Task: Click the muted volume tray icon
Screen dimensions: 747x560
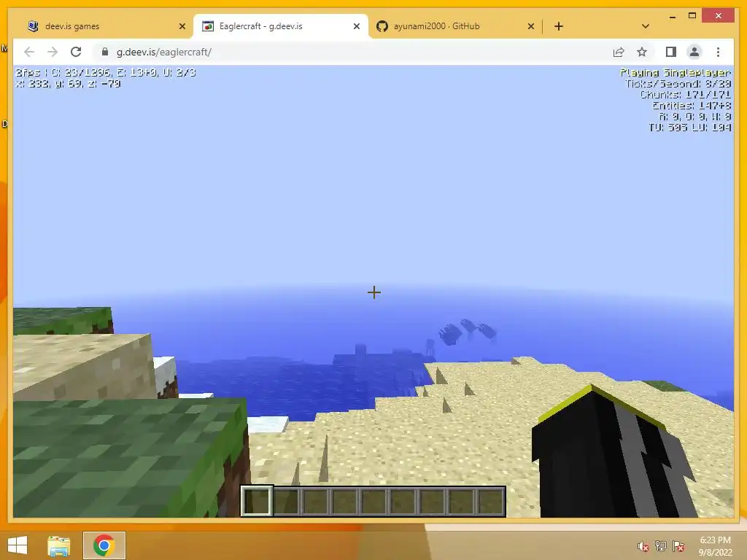Action: 643,546
